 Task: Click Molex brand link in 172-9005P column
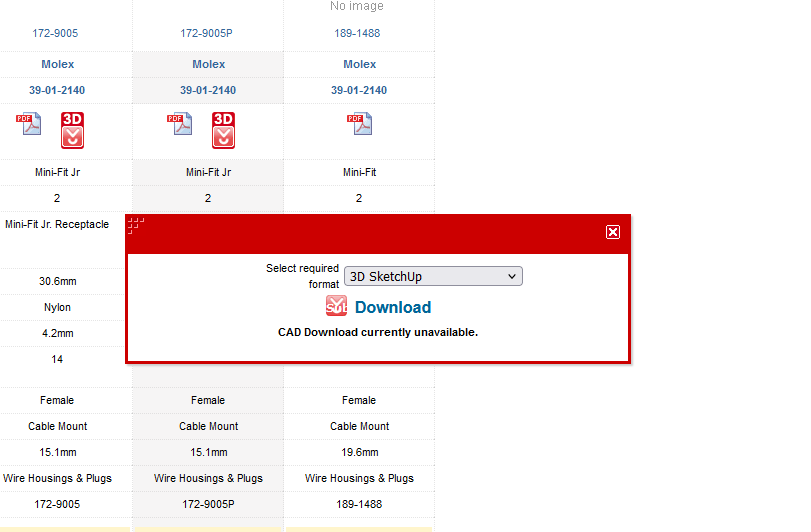click(208, 64)
